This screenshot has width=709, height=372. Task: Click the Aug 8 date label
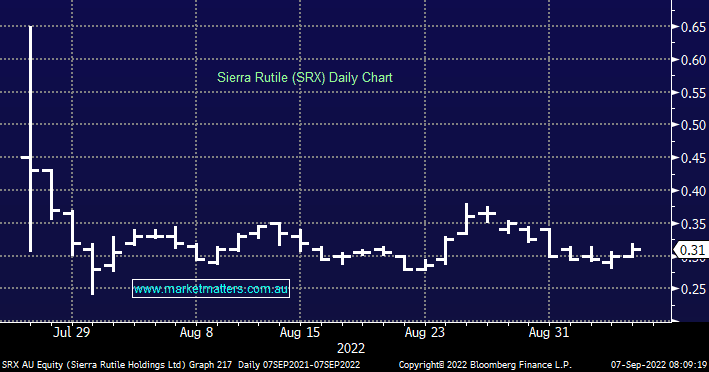196,333
